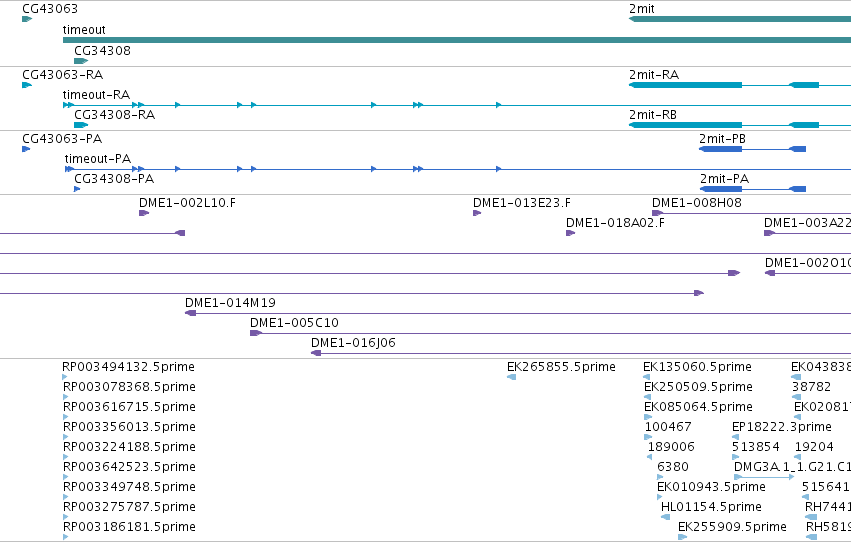Click the RP003616715.5prime EST label
Viewport: 851px width, 542px height.
[129, 407]
